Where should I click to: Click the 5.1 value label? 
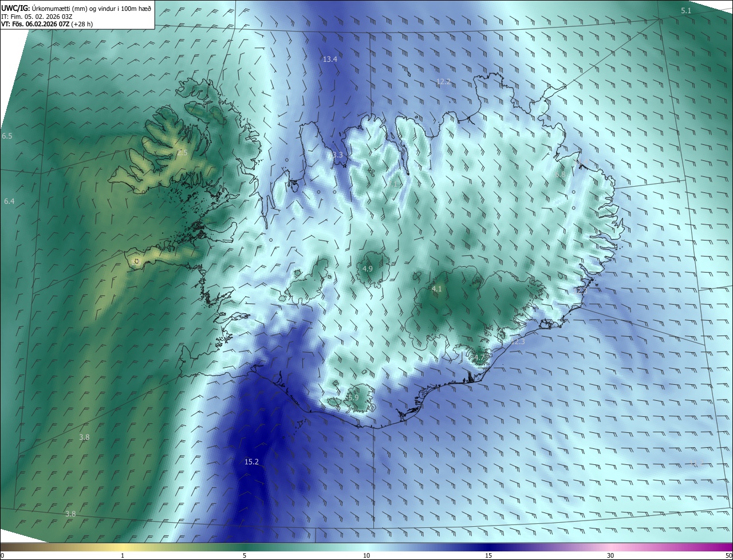(686, 11)
